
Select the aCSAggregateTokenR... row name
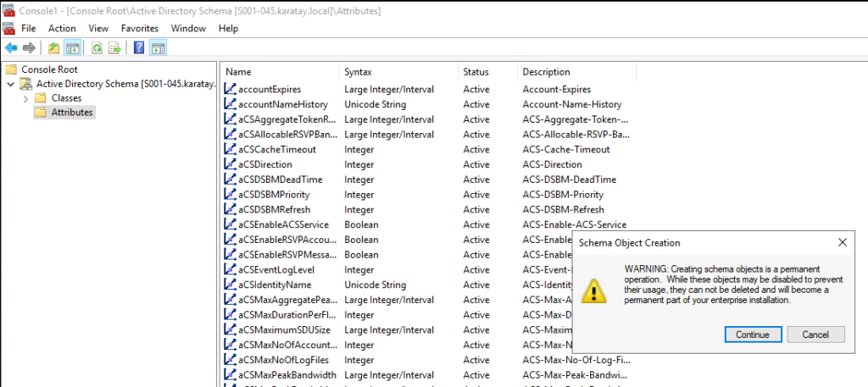287,119
